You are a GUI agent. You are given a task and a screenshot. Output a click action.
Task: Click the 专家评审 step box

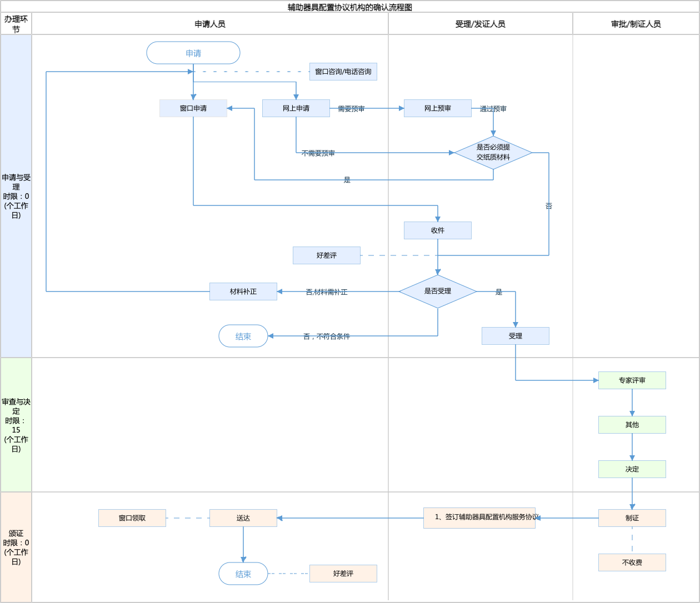[x=632, y=380]
